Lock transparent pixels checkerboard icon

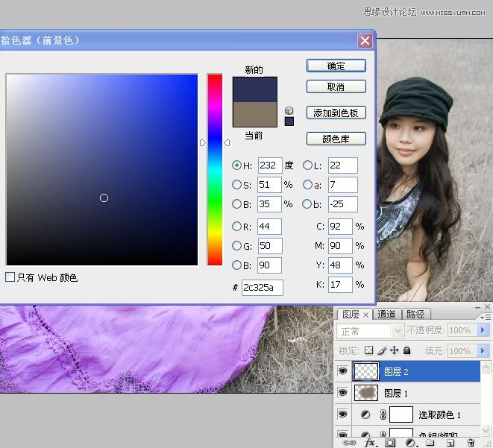(368, 350)
